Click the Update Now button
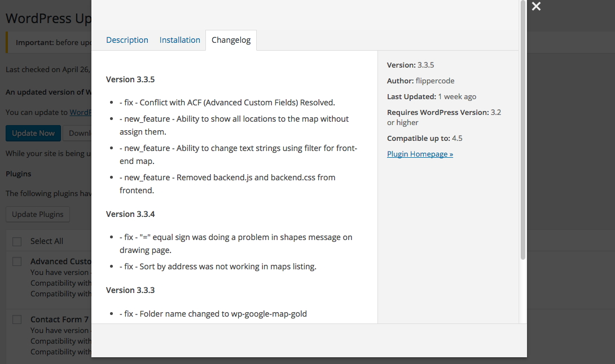The height and width of the screenshot is (364, 615). tap(33, 133)
